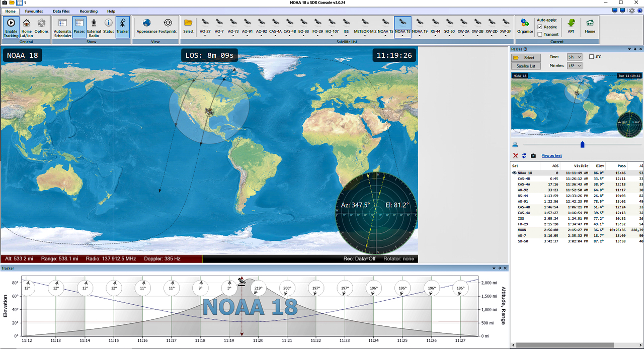644x349 pixels.
Task: Uncheck the Receive auto apply checkbox
Action: coord(540,27)
